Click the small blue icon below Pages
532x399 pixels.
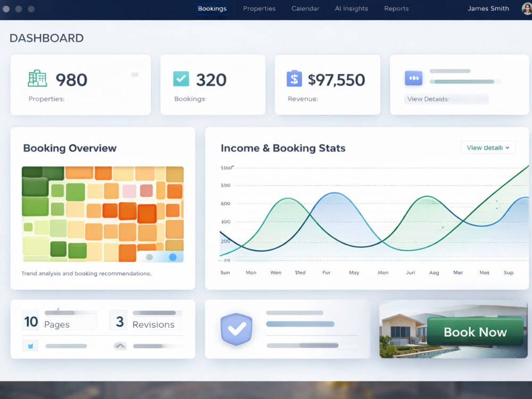click(x=30, y=346)
